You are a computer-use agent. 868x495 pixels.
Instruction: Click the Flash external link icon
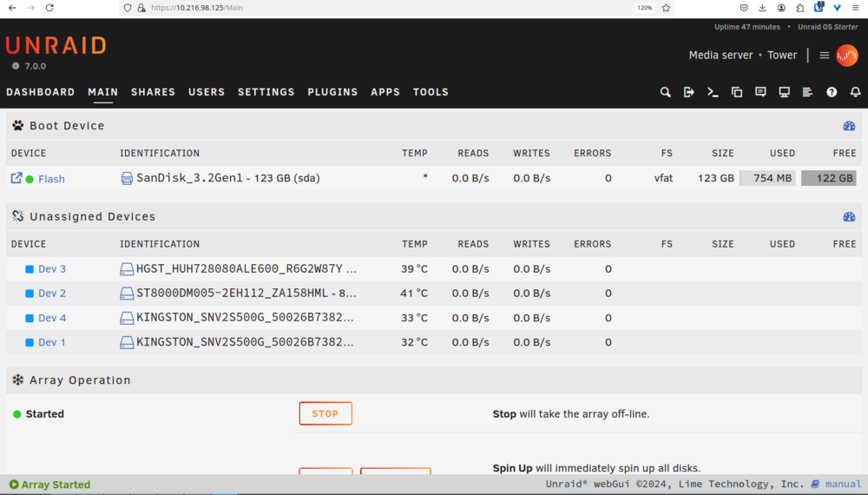pyautogui.click(x=16, y=178)
